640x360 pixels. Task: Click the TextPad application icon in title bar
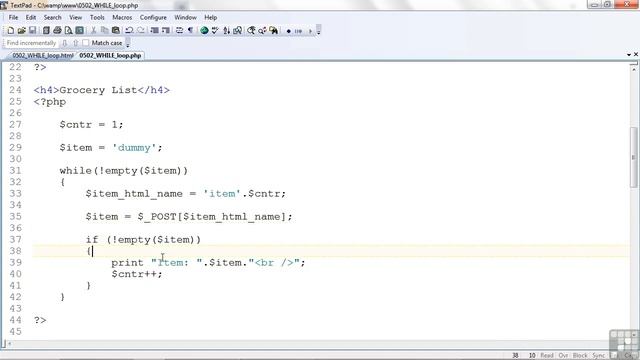tap(4, 5)
